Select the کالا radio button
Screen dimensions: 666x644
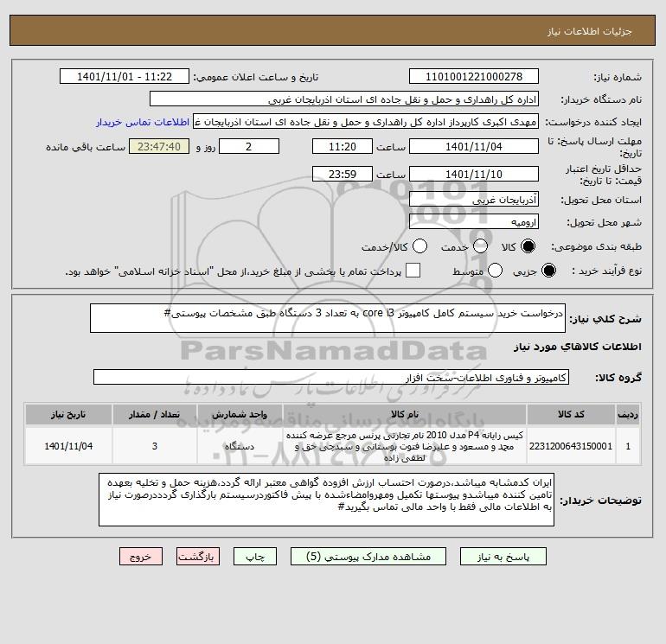click(x=528, y=246)
